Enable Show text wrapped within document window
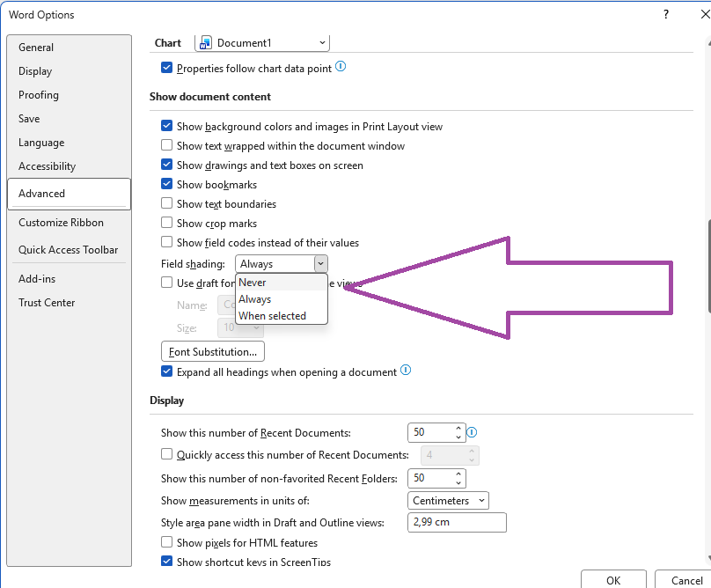The height and width of the screenshot is (588, 711). point(166,145)
